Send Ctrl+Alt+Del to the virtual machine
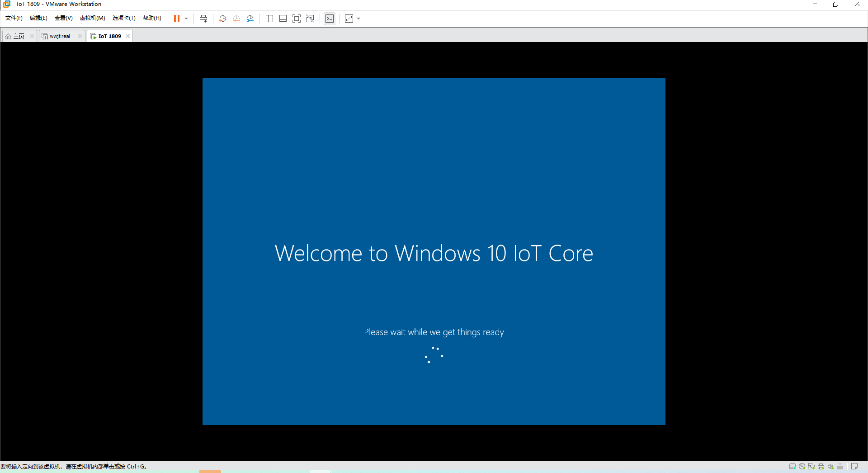 coord(203,19)
